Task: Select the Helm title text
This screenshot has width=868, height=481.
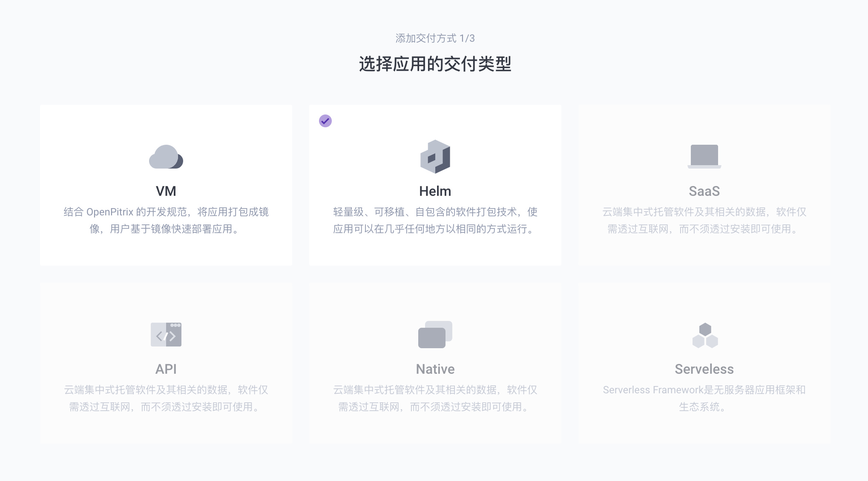Action: coord(435,191)
